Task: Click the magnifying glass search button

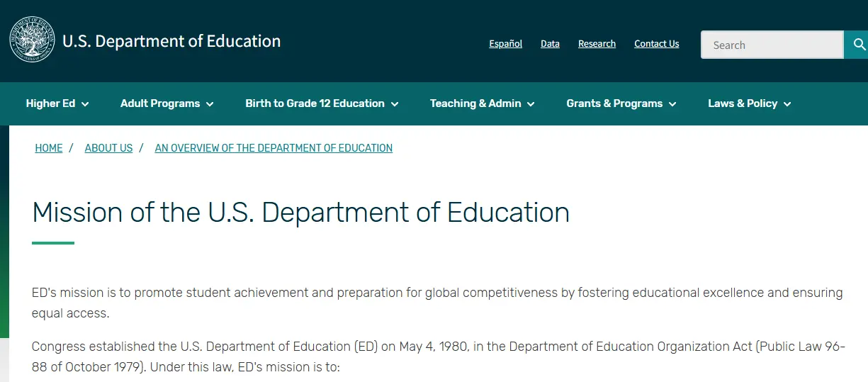Action: click(x=859, y=45)
